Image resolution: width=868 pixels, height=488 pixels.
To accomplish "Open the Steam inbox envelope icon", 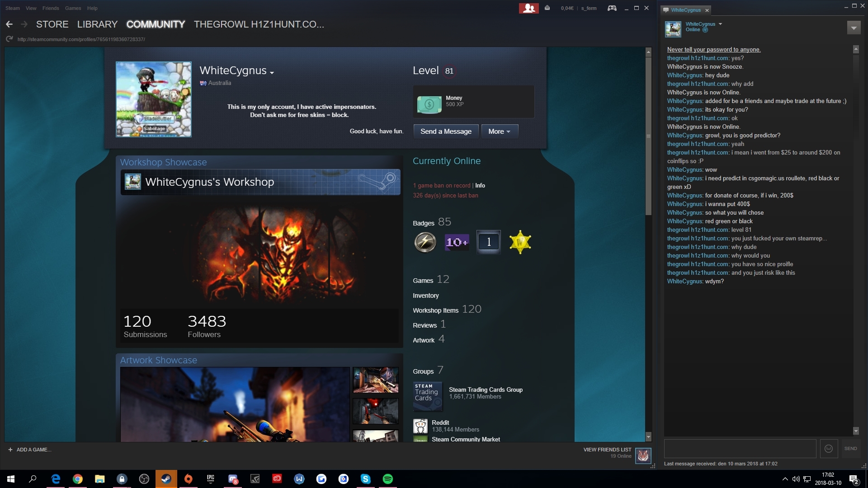I will tap(547, 8).
